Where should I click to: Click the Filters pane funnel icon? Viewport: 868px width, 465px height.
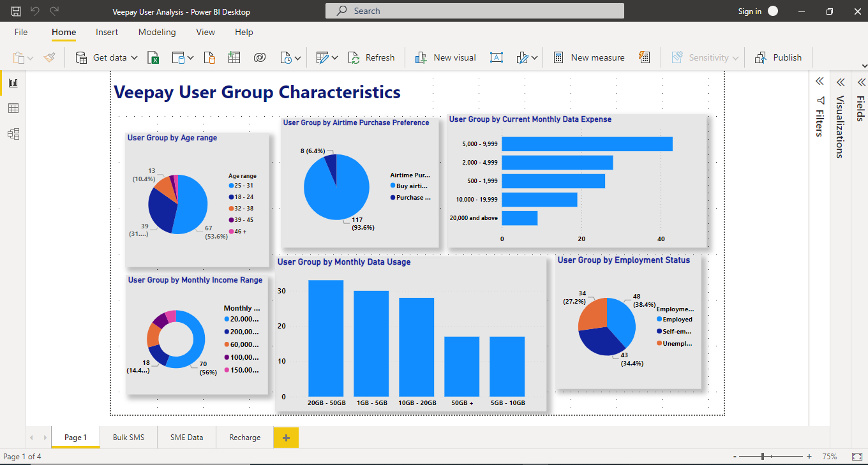[820, 100]
